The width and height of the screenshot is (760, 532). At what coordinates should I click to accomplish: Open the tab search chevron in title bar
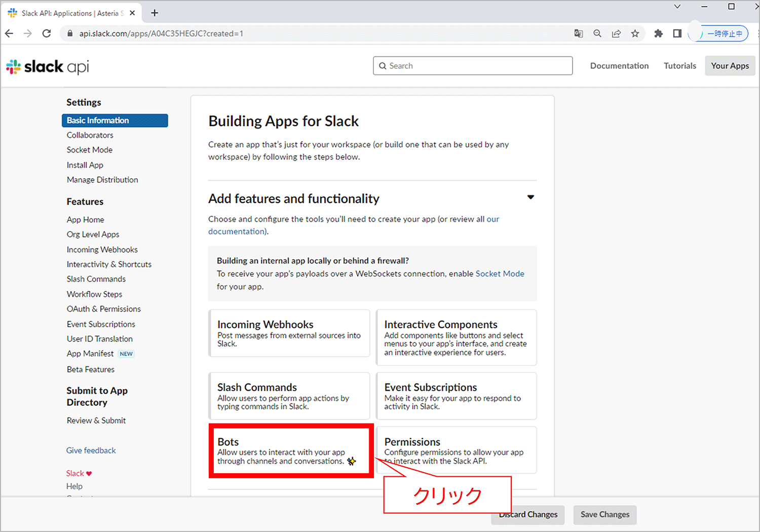click(677, 7)
